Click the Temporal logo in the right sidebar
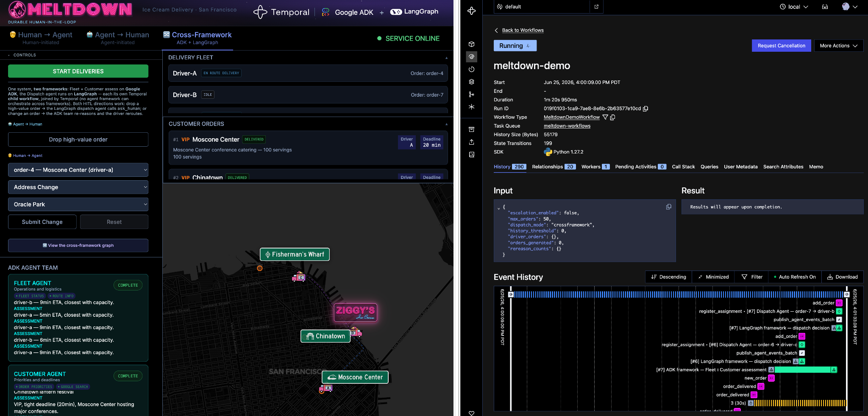 point(471,11)
